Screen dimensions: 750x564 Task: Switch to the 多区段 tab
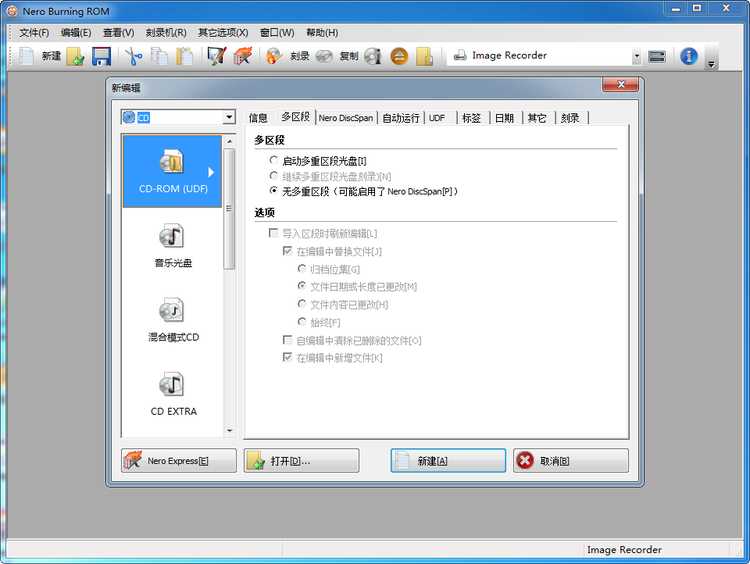(295, 117)
